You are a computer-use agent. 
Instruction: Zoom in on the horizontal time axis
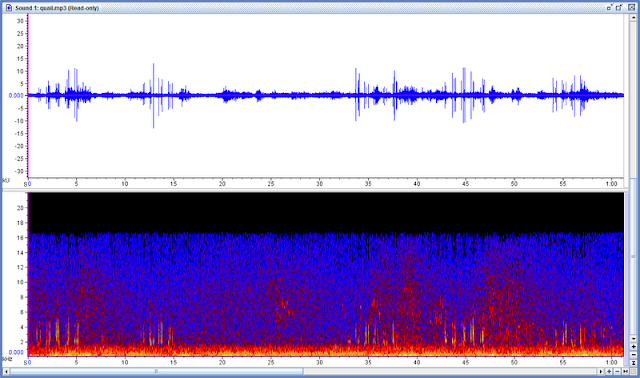[x=609, y=371]
